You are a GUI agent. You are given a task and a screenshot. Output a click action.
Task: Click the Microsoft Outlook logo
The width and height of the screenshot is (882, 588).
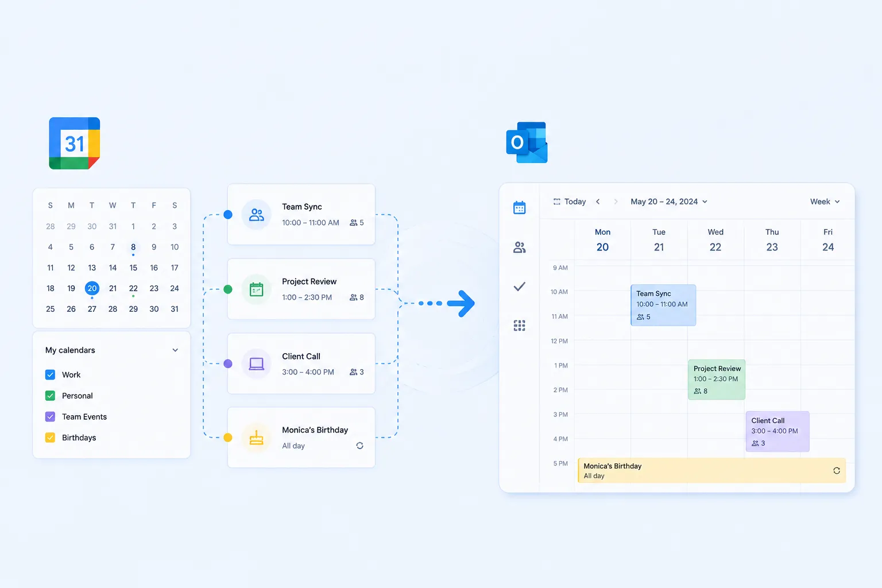527,142
